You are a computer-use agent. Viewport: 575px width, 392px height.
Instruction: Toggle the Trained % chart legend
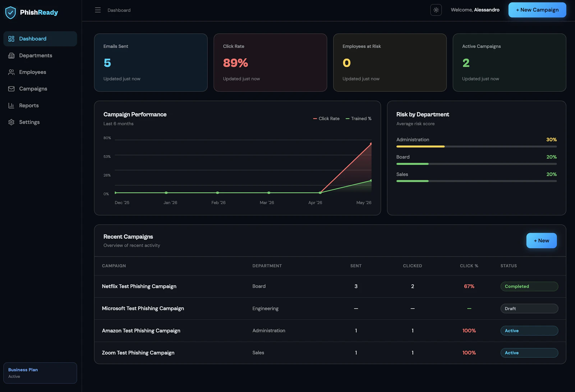tap(359, 118)
